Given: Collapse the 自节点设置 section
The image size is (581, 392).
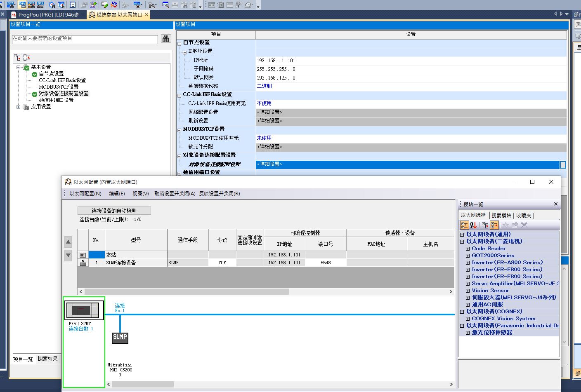Looking at the screenshot, I should tap(179, 43).
